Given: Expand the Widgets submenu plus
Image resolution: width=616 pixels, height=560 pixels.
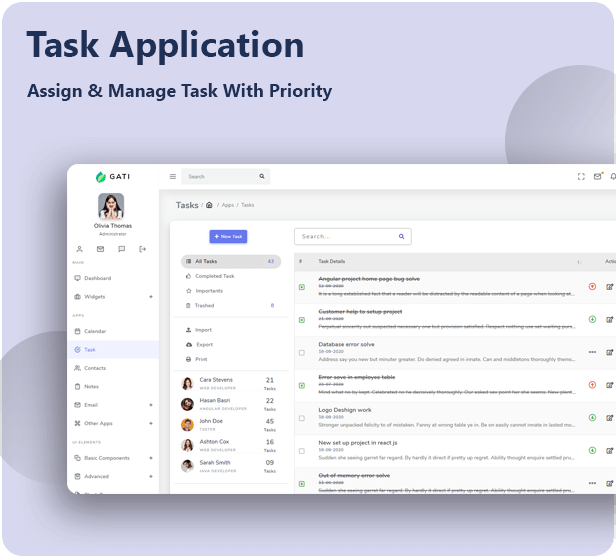Looking at the screenshot, I should tap(151, 297).
